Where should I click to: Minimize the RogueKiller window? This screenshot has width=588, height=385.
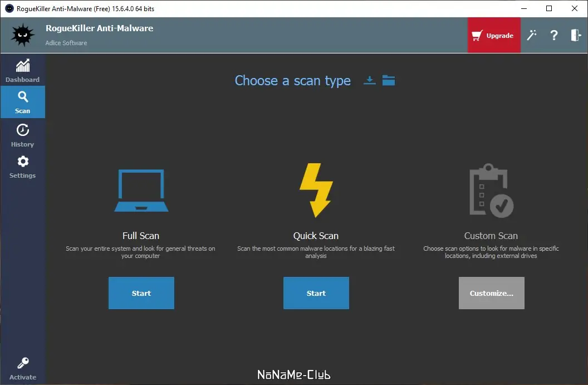(x=524, y=8)
